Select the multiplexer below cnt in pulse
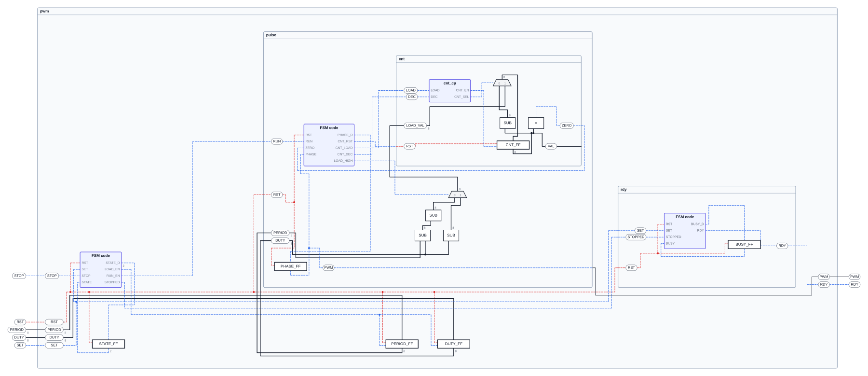 pyautogui.click(x=458, y=195)
